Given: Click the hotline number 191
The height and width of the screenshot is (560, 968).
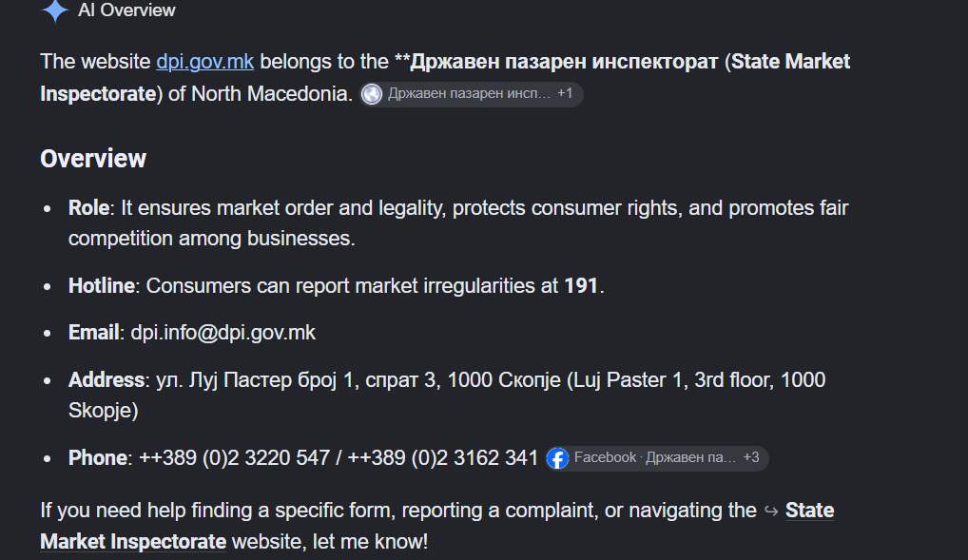Looking at the screenshot, I should (x=581, y=286).
